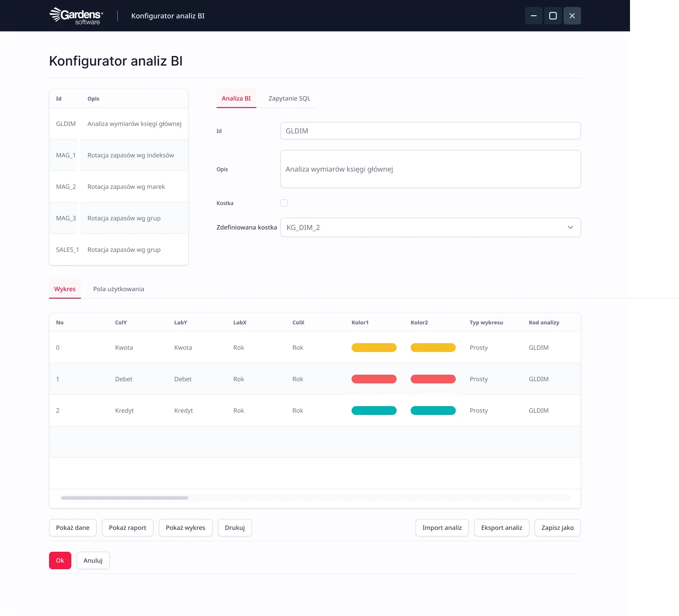Image resolution: width=679 pixels, height=616 pixels.
Task: Open the Pola użytkowania tab
Action: (x=119, y=289)
